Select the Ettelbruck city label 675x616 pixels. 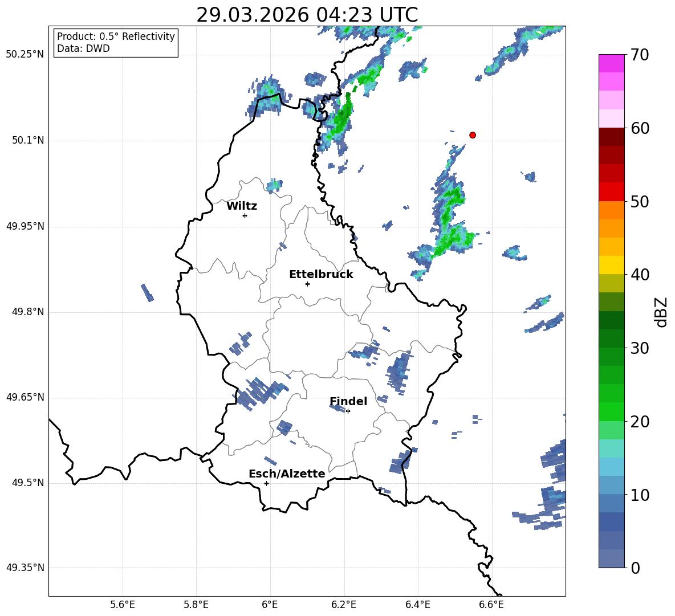[321, 275]
